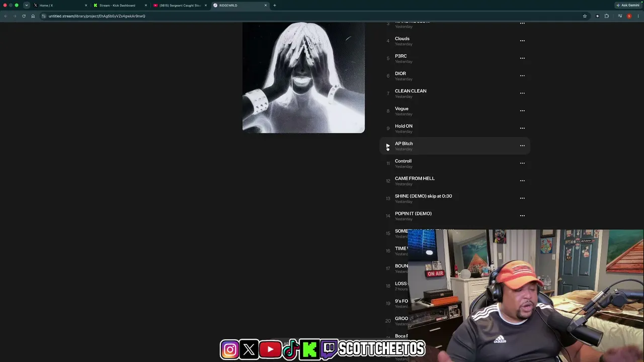The image size is (644, 362).
Task: Open more options for P3RC track
Action: click(522, 58)
